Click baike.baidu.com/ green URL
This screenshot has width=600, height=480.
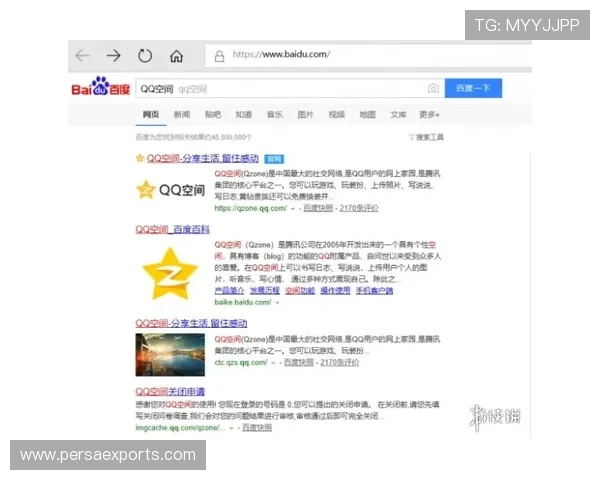(x=243, y=302)
